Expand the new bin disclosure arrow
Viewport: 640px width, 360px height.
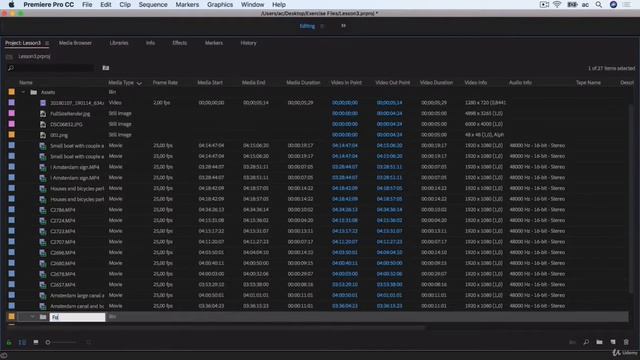tap(32, 317)
